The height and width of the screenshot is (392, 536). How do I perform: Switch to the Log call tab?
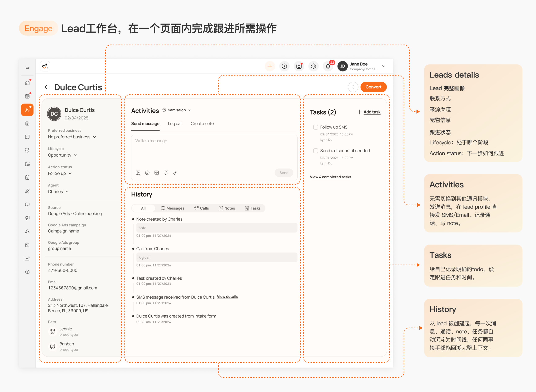pos(175,124)
